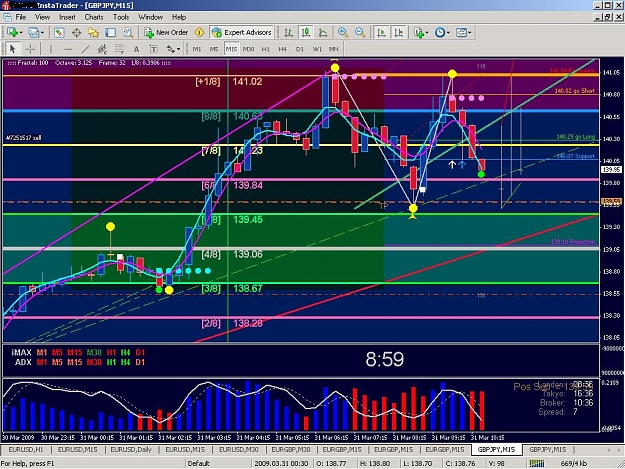This screenshot has height=469, width=625.
Task: Expand the Indicators dropdown arrow
Action: (427, 33)
